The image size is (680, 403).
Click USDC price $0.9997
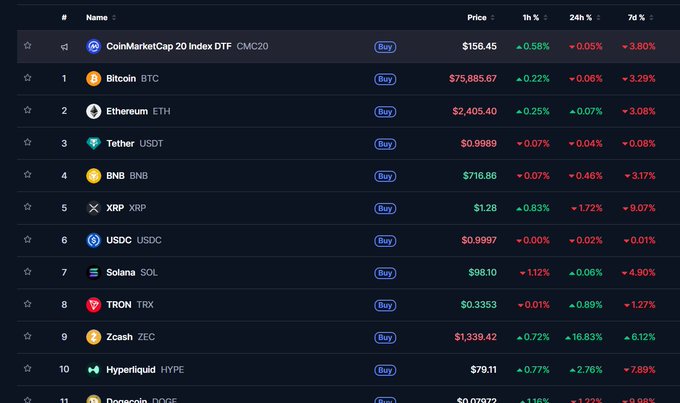pos(479,240)
